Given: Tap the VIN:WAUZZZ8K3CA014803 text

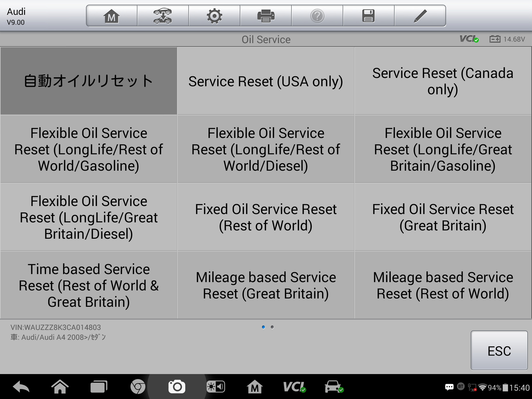Looking at the screenshot, I should (56, 327).
